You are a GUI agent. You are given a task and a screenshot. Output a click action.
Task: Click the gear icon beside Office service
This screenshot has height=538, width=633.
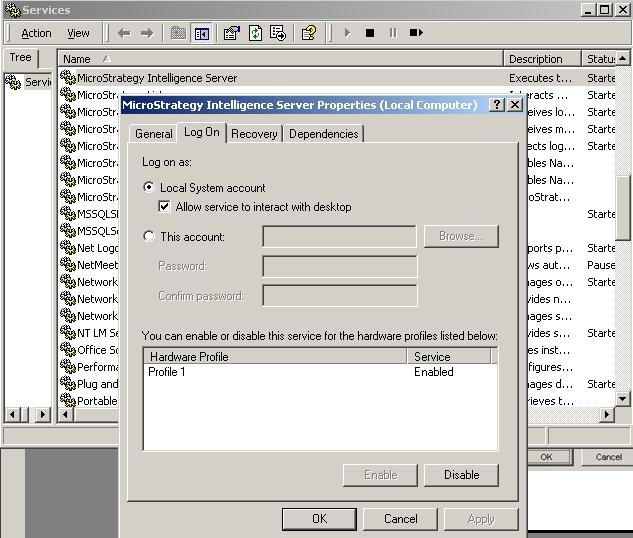point(68,349)
